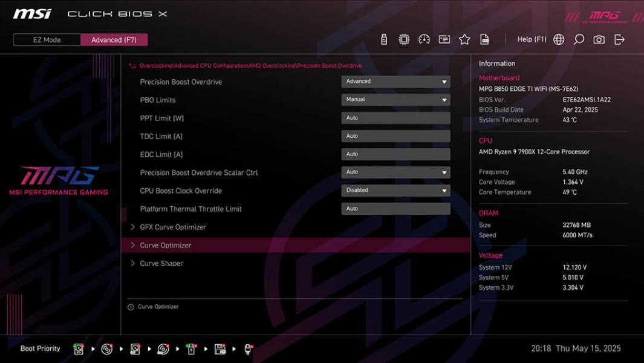This screenshot has width=644, height=363.
Task: Click the Precision Boost Overdrive Scalar Ctrl label
Action: pos(199,172)
